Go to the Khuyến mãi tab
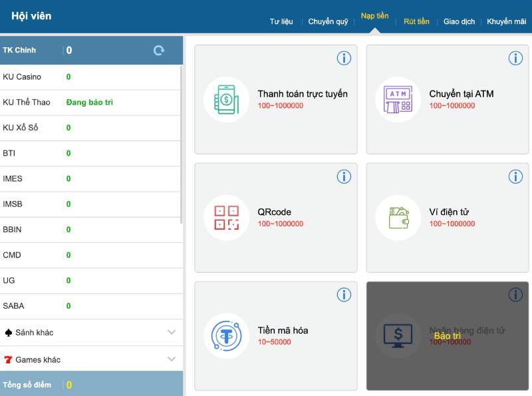The height and width of the screenshot is (396, 532). click(x=506, y=21)
